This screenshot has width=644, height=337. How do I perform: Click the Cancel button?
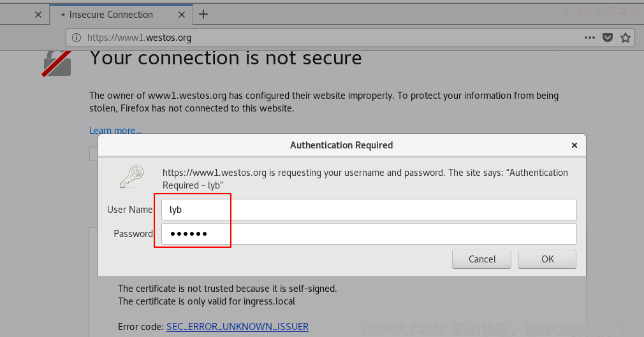pyautogui.click(x=481, y=259)
